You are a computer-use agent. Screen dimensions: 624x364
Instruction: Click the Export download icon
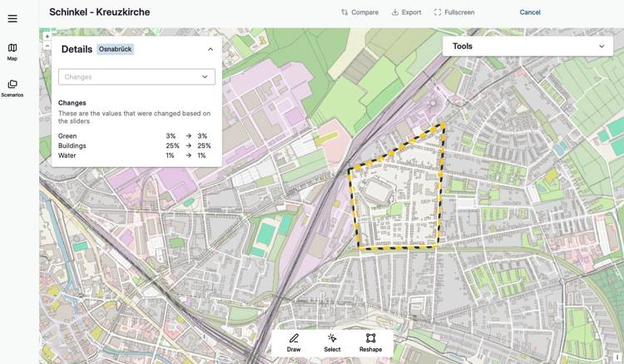[395, 12]
